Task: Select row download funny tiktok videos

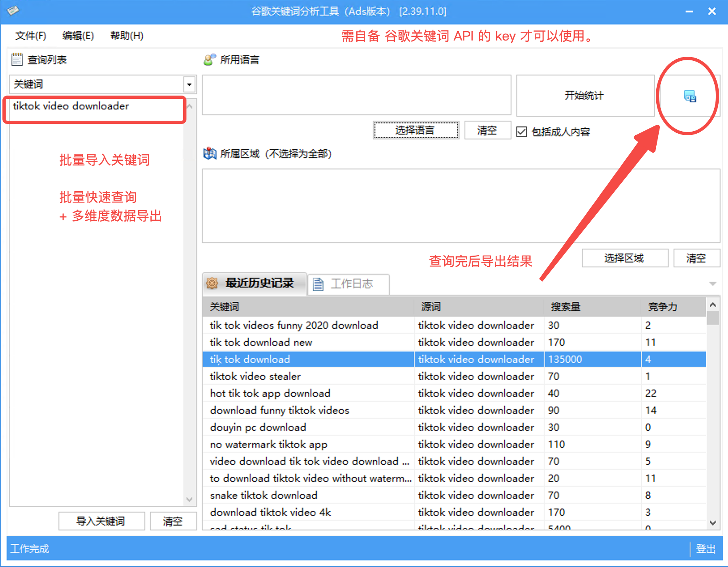Action: pos(454,410)
